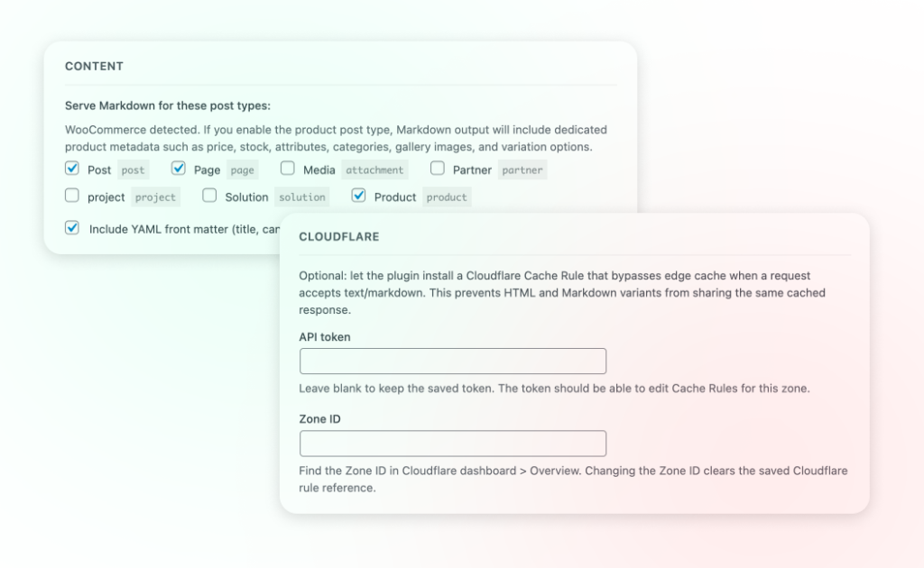
Task: Enable the Media post type checkbox
Action: (287, 169)
